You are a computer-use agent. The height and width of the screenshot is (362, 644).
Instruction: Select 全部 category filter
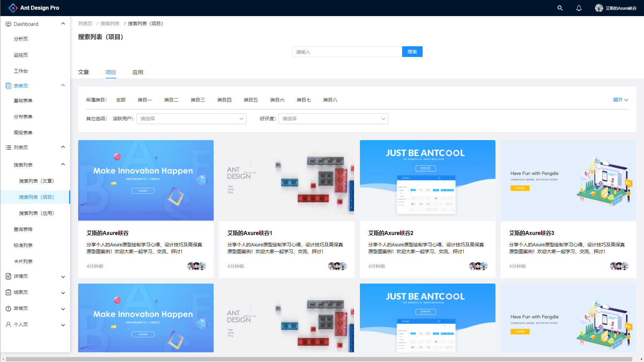point(121,100)
